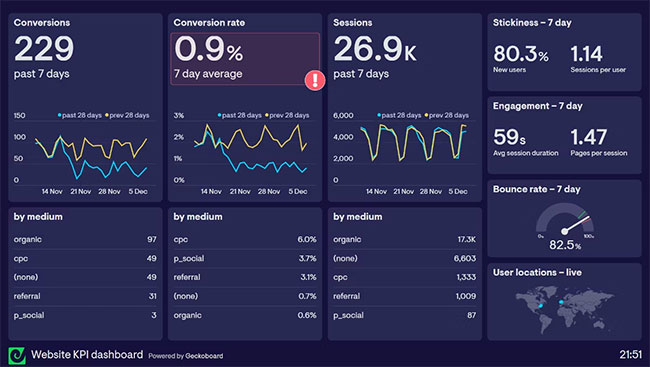Click the 59s Avg session duration value

[x=509, y=137]
